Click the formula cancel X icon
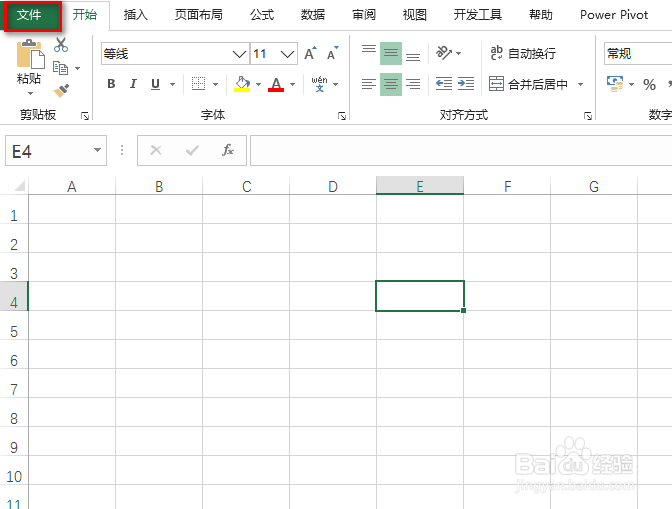672x509 pixels. [x=156, y=150]
